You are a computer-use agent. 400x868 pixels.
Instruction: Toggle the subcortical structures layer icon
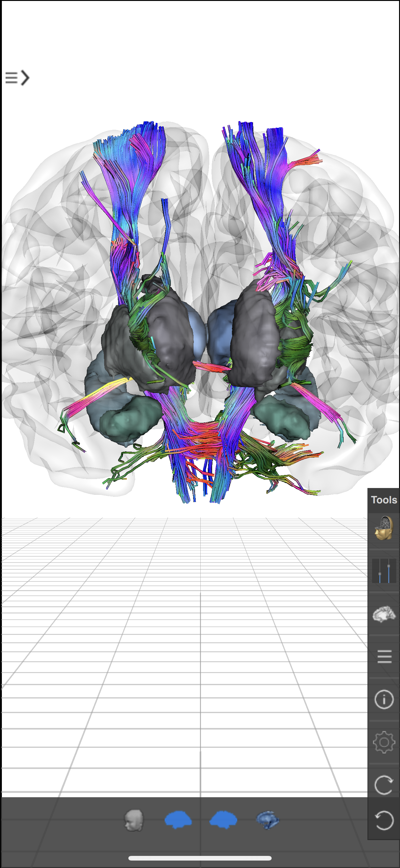pyautogui.click(x=268, y=820)
